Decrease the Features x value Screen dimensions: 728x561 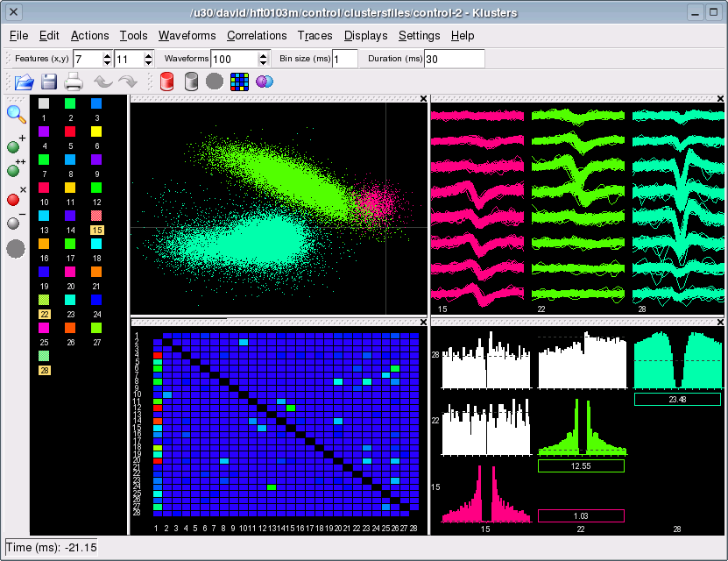107,63
